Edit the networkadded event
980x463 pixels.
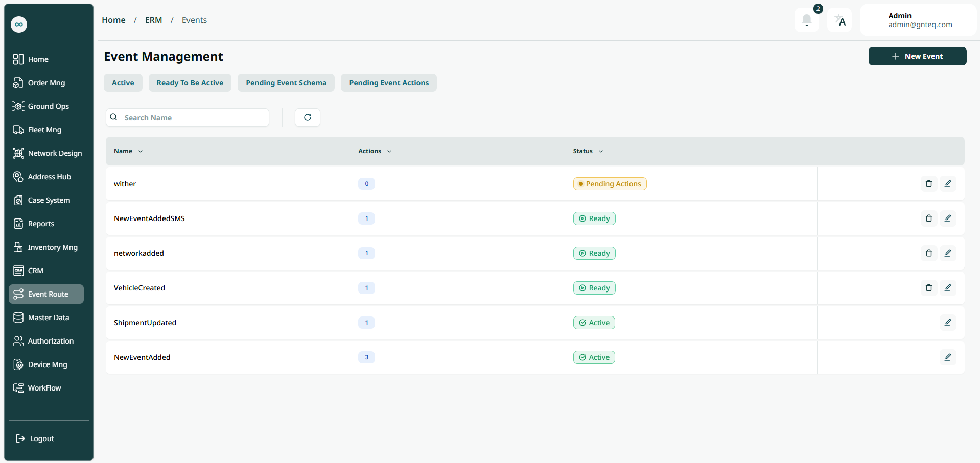(948, 253)
